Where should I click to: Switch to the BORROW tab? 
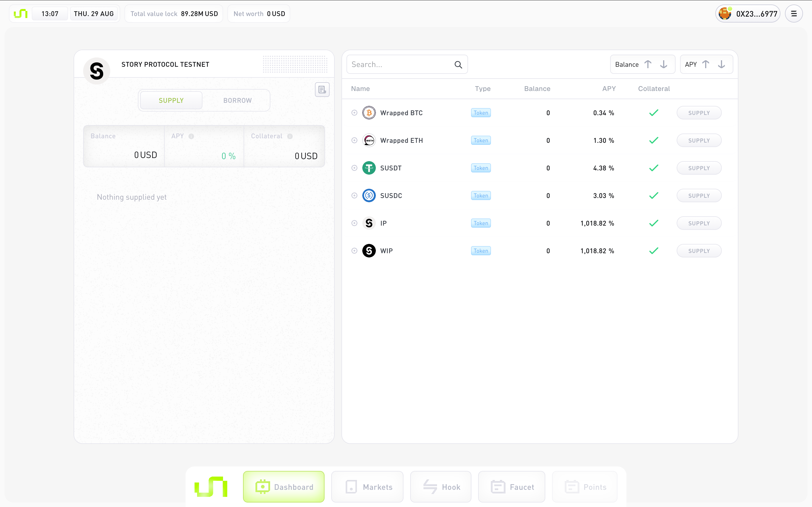coord(237,101)
